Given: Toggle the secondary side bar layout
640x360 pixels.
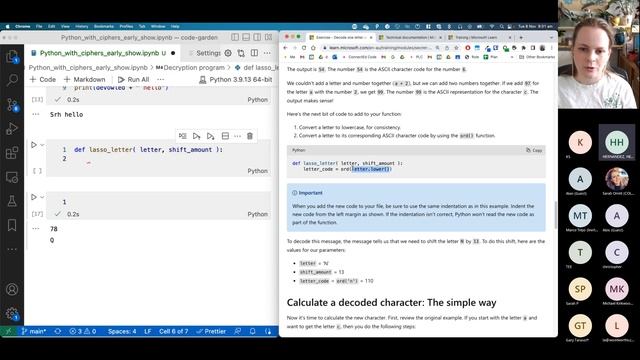Looking at the screenshot, I should coord(257,37).
